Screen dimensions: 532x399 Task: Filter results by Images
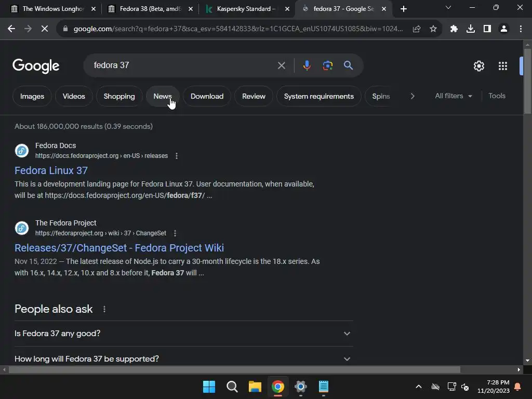pyautogui.click(x=32, y=96)
